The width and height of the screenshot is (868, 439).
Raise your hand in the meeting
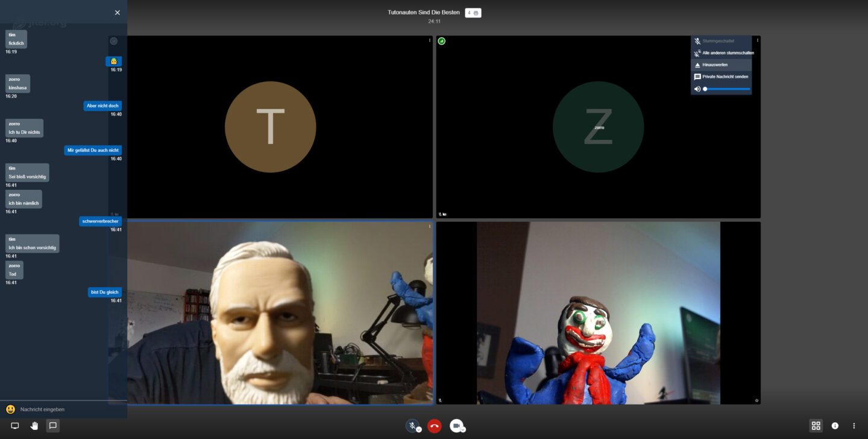[x=34, y=426]
